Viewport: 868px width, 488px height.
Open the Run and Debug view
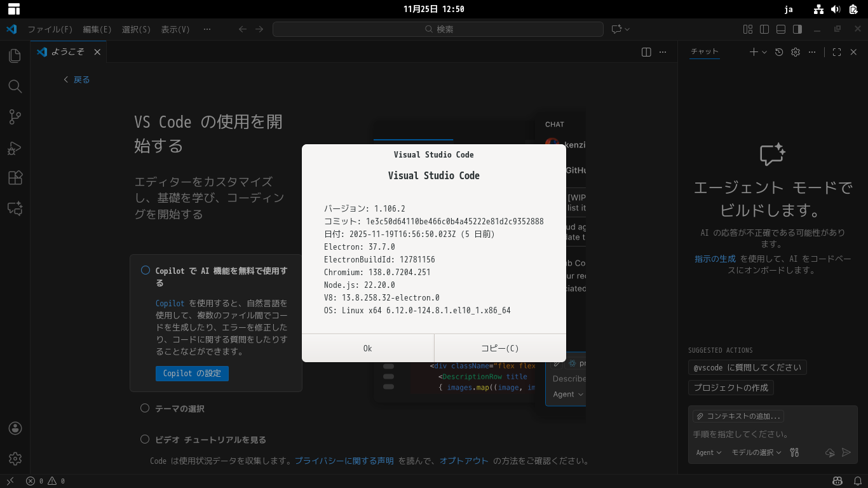(x=15, y=147)
